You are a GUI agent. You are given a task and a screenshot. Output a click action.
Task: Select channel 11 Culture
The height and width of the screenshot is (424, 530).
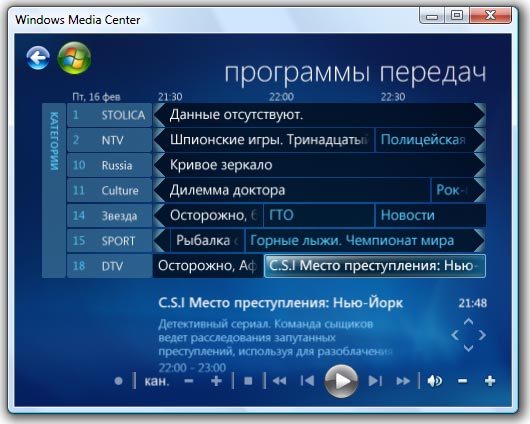coord(110,190)
